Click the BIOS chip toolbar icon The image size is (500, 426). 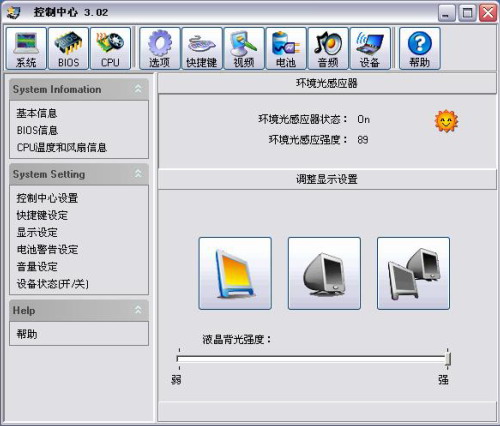[x=68, y=49]
